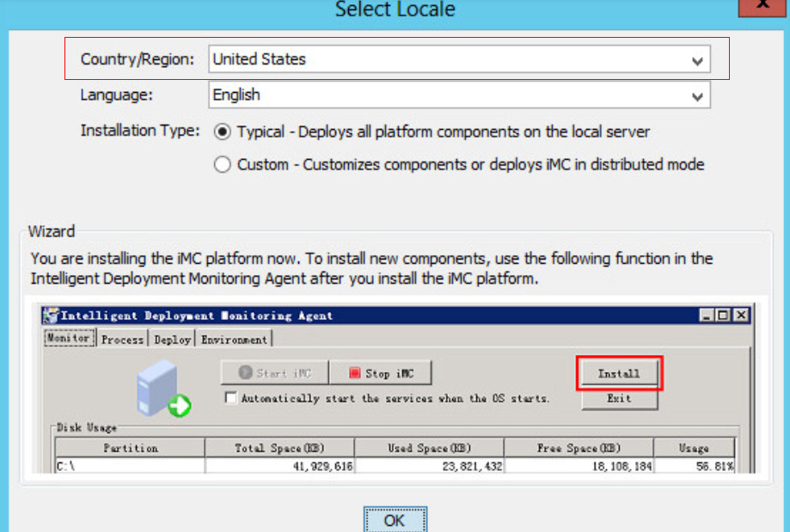This screenshot has height=532, width=790.
Task: Click the highlighted Install button
Action: click(619, 374)
